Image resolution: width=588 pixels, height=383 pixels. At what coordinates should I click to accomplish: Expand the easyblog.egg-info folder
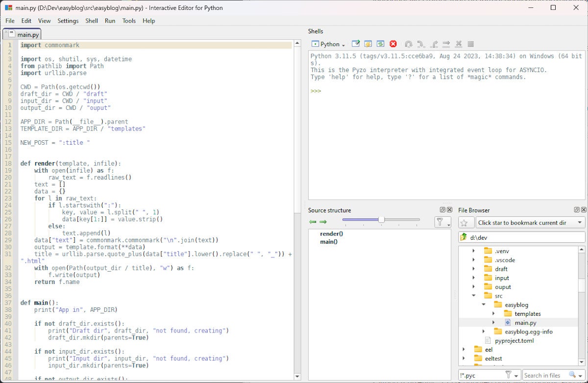(484, 332)
